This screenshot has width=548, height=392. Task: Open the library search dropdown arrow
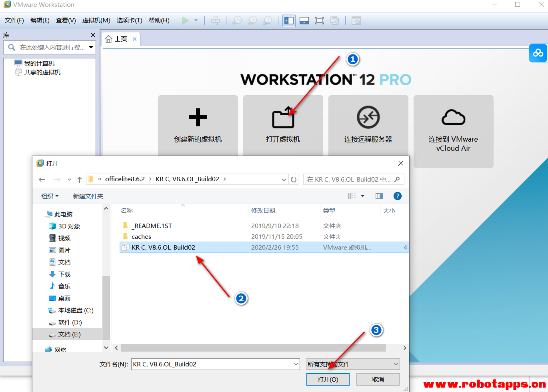pos(91,47)
